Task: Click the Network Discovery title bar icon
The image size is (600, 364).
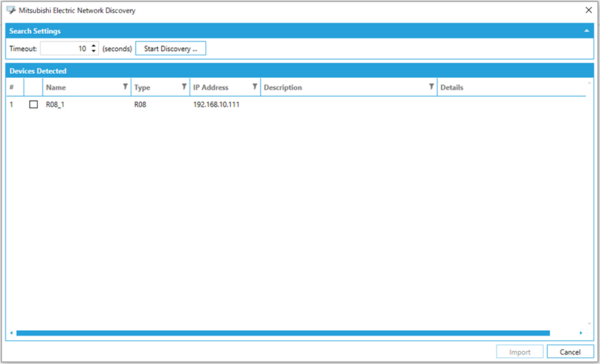Action: point(11,10)
